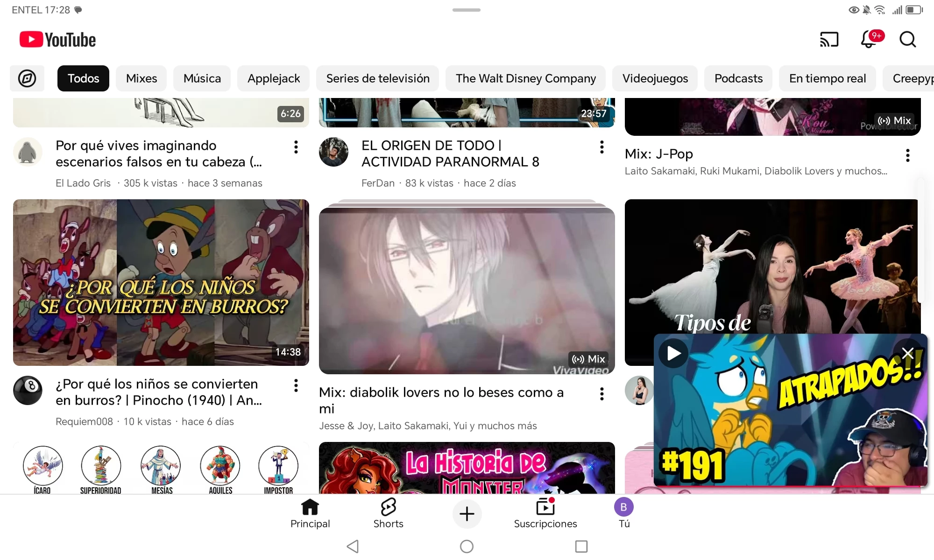Viewport: 934px width, 560px height.
Task: Open the 'Tipos de' ballet video thumbnail
Action: click(x=773, y=266)
